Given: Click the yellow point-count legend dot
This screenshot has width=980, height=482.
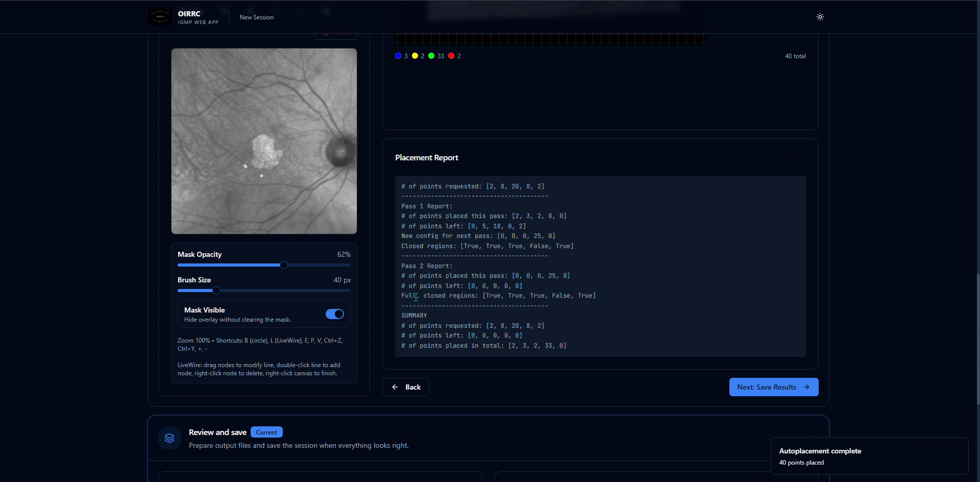Looking at the screenshot, I should tap(415, 56).
